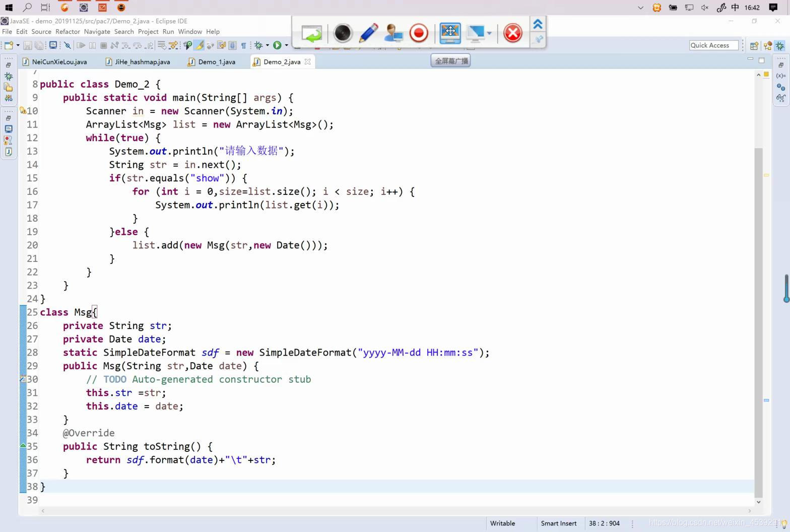
Task: Open Breakpoints view from right trim
Action: click(x=781, y=87)
